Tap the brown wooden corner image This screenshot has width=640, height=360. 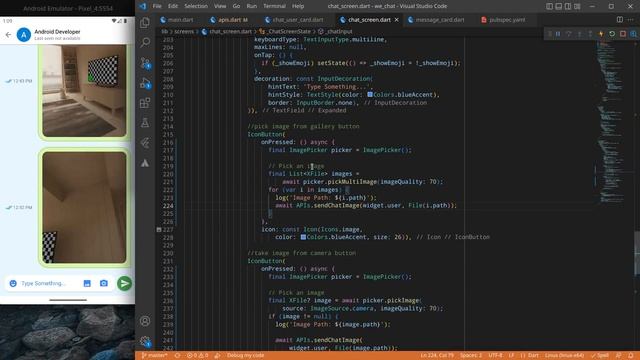pyautogui.click(x=84, y=207)
